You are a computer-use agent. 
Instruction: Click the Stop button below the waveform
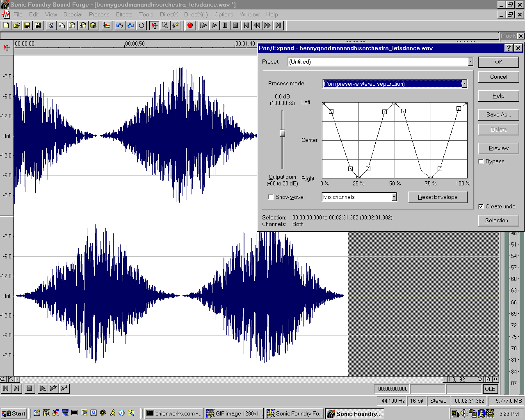point(29,388)
